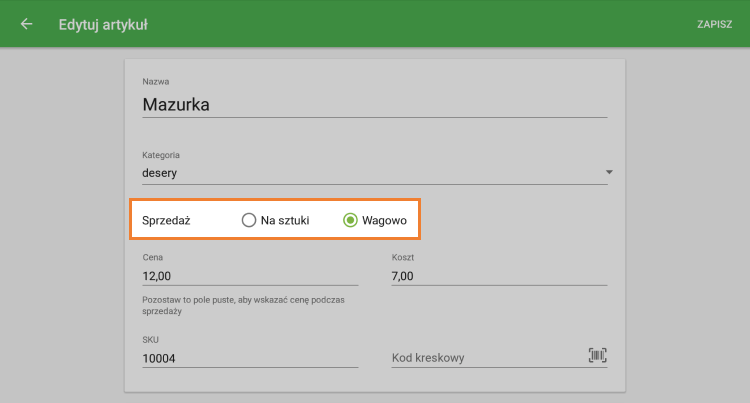
Task: Focus the Kod kreskowy input field
Action: (485, 357)
